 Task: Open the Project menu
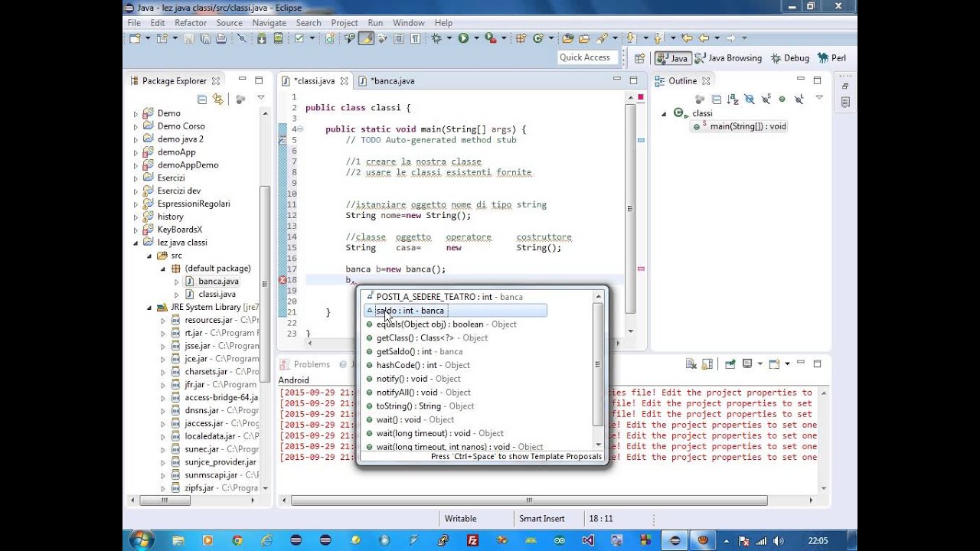point(345,23)
